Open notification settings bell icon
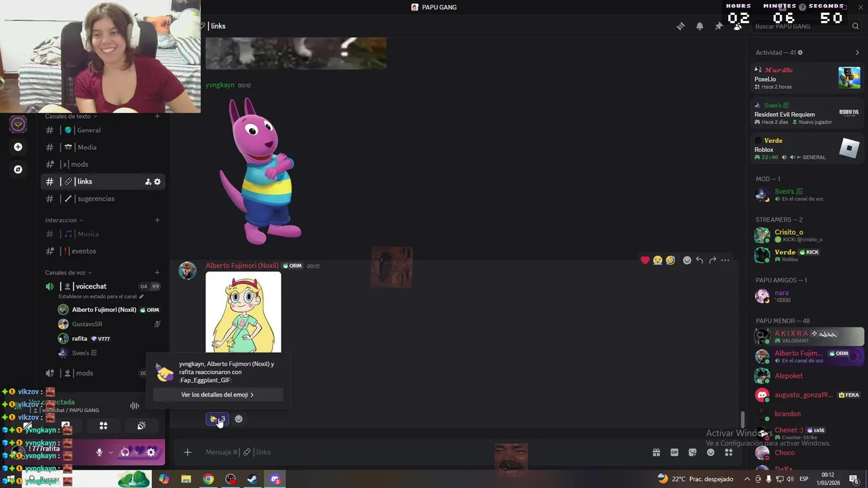The width and height of the screenshot is (868, 488). tap(700, 26)
